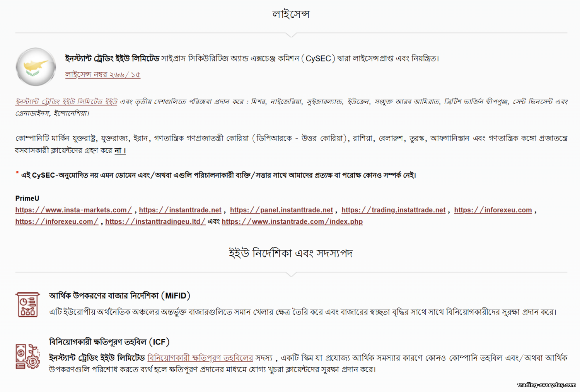Click আর্থিক উপকরণের বাজার নির্দেশিকা (MiFID) title
Viewport: 580px width, 392px height.
coord(119,296)
